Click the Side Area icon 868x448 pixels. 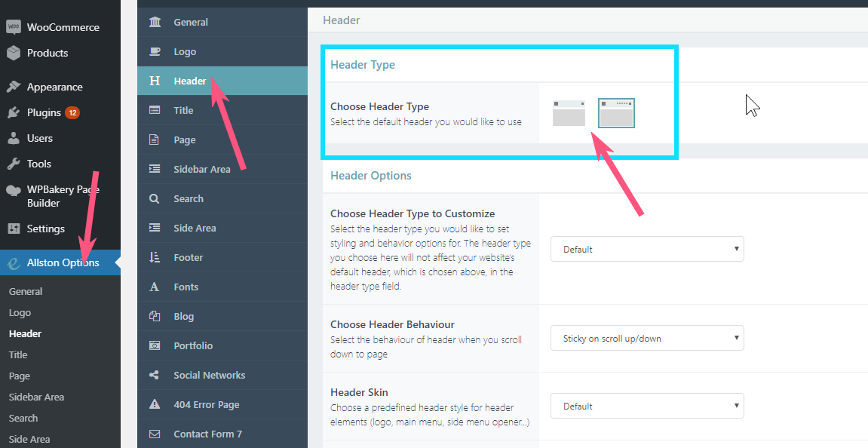pos(155,228)
